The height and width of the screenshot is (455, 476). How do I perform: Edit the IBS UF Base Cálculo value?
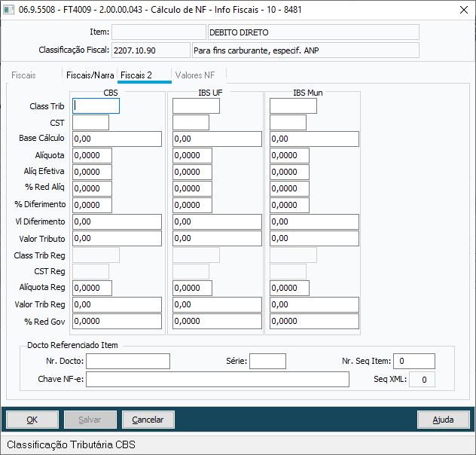tap(218, 139)
